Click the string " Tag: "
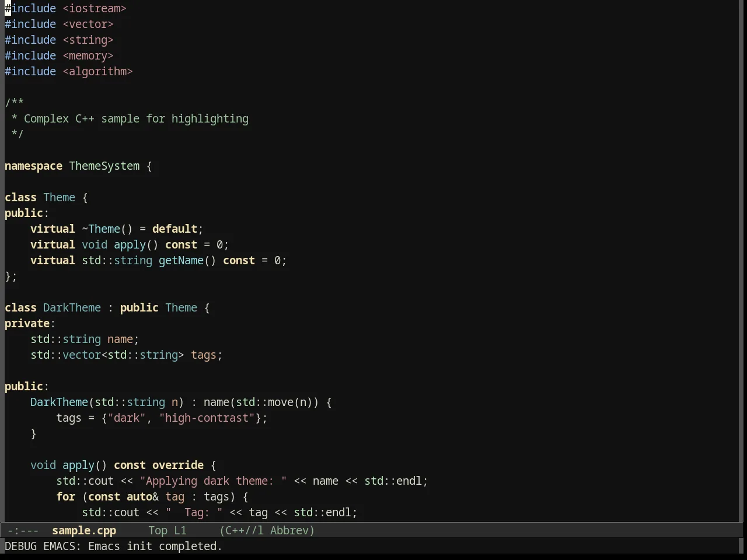The height and width of the screenshot is (560, 747). click(x=194, y=512)
